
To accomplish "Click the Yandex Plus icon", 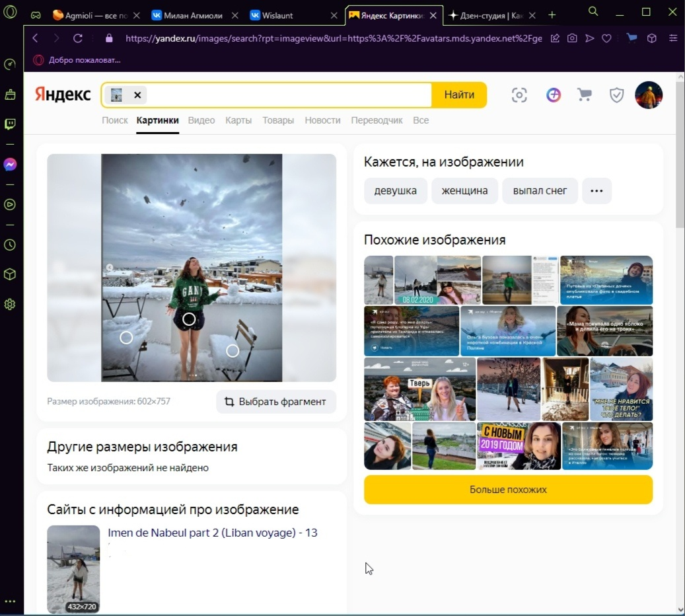I will pyautogui.click(x=553, y=95).
